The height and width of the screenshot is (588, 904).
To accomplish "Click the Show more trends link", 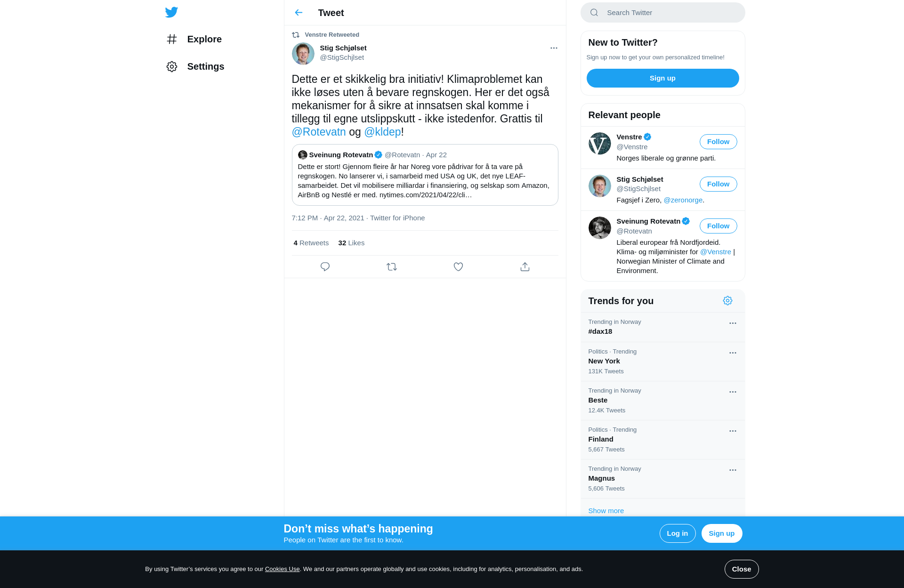I will 606,511.
